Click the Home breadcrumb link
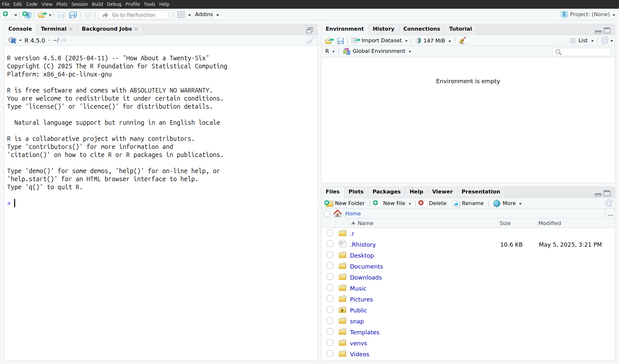The width and height of the screenshot is (619, 364). pyautogui.click(x=353, y=213)
